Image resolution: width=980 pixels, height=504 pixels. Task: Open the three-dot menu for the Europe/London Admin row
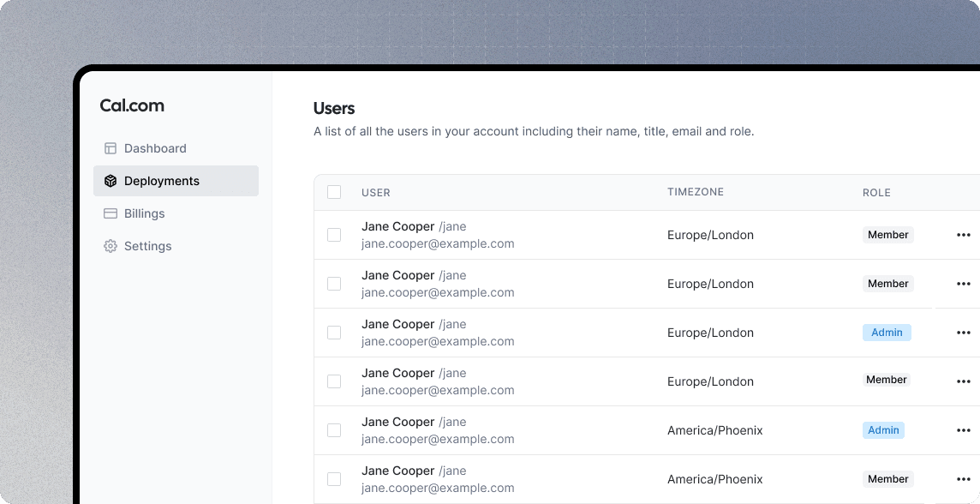[x=963, y=333]
